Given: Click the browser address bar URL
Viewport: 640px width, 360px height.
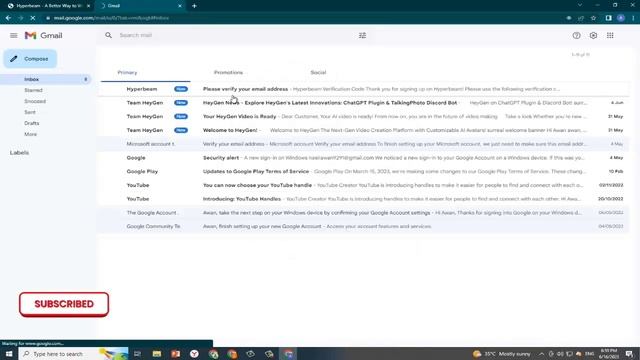Looking at the screenshot, I should click(x=111, y=18).
